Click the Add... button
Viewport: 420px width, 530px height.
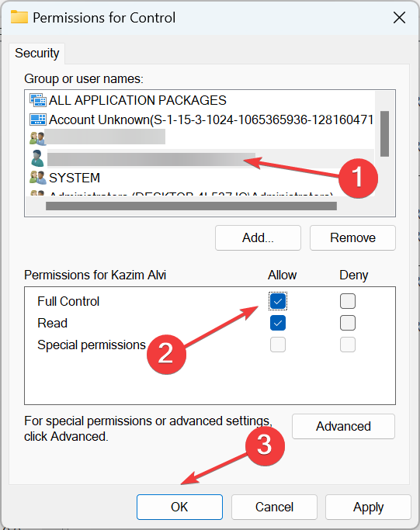click(x=258, y=237)
